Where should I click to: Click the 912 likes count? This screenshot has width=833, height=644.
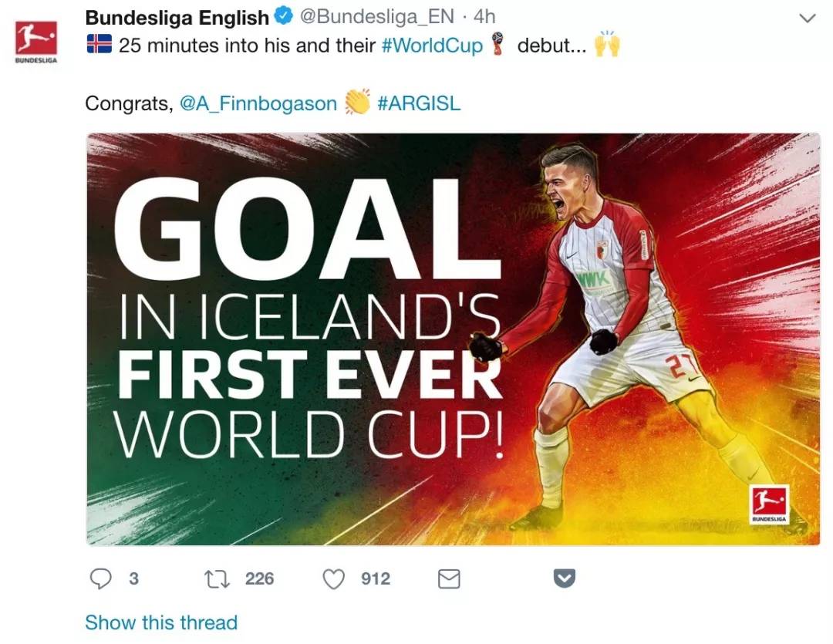click(376, 578)
